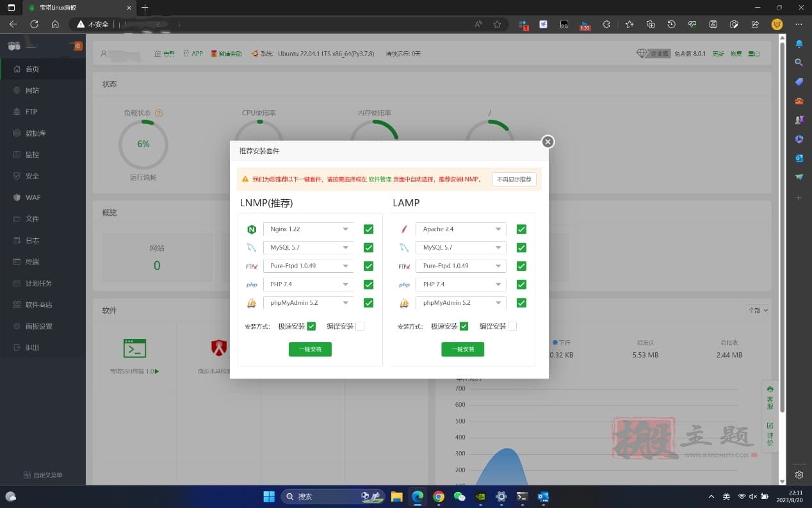The height and width of the screenshot is (508, 812).
Task: Open browser extensions puzzle icon
Action: (x=606, y=24)
